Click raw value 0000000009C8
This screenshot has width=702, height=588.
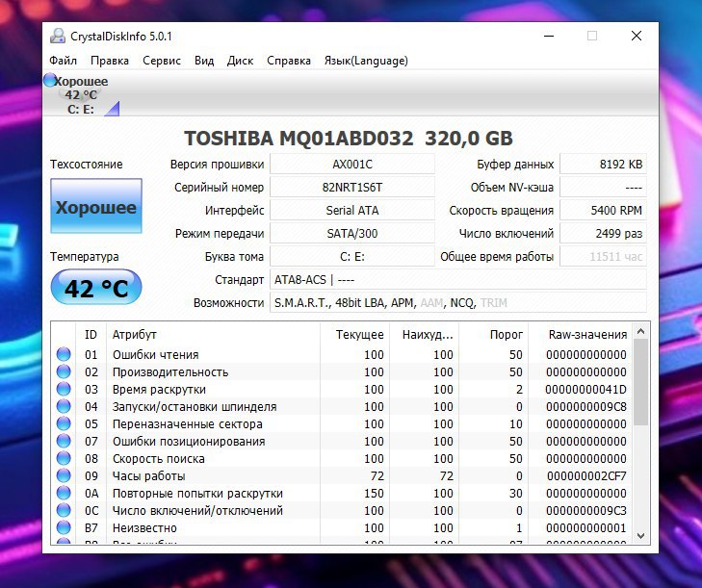(x=586, y=407)
